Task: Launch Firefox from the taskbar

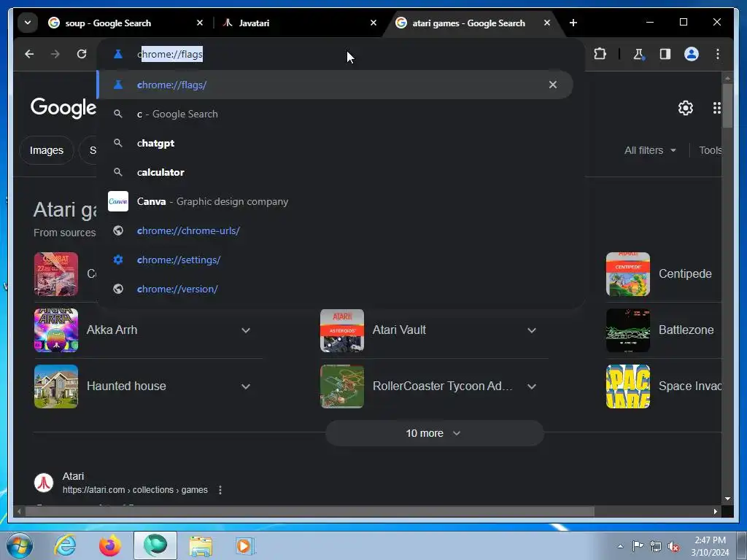Action: point(110,545)
